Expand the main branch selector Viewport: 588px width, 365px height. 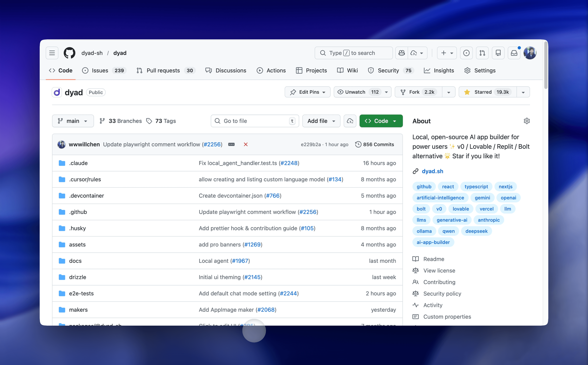tap(73, 121)
